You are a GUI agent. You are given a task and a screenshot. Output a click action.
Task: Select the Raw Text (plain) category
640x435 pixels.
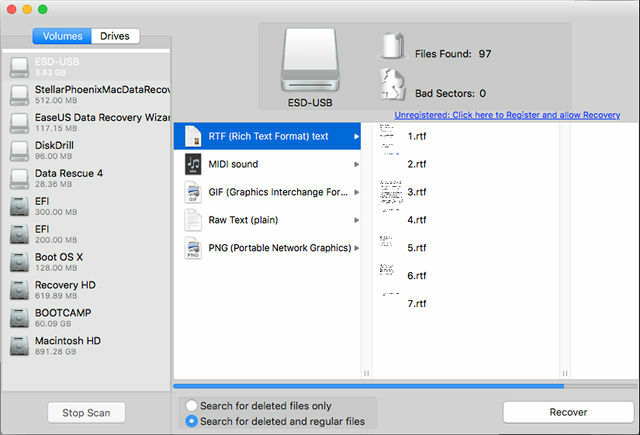tap(267, 220)
